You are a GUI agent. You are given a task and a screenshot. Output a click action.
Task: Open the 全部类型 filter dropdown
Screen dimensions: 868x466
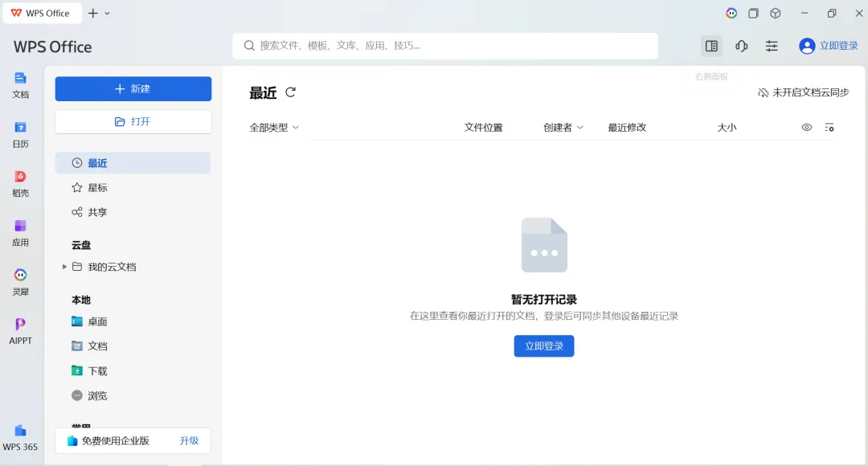pos(274,127)
